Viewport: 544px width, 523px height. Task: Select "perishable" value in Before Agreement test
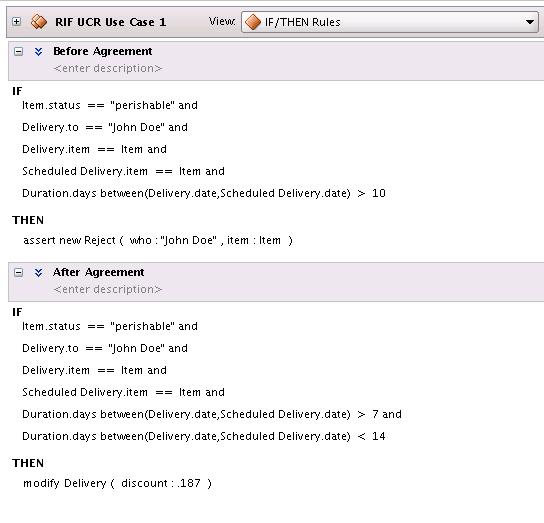click(142, 105)
